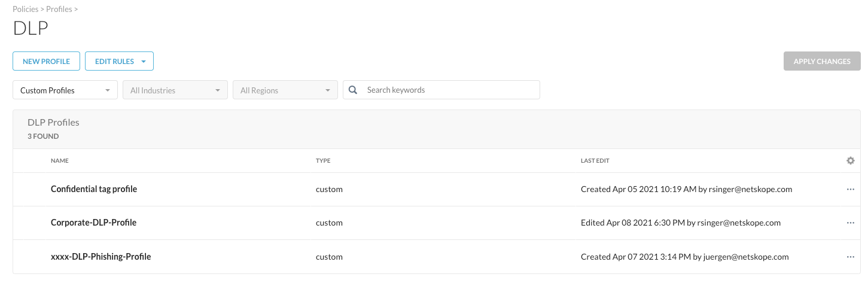Open the Confidential tag profile
The width and height of the screenshot is (868, 292).
pyautogui.click(x=94, y=189)
